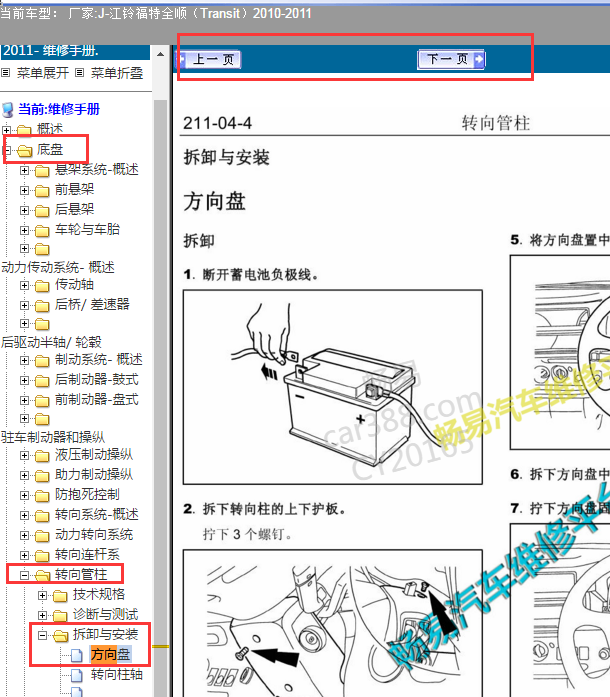Select 防抱死控制 in the tree

click(87, 494)
